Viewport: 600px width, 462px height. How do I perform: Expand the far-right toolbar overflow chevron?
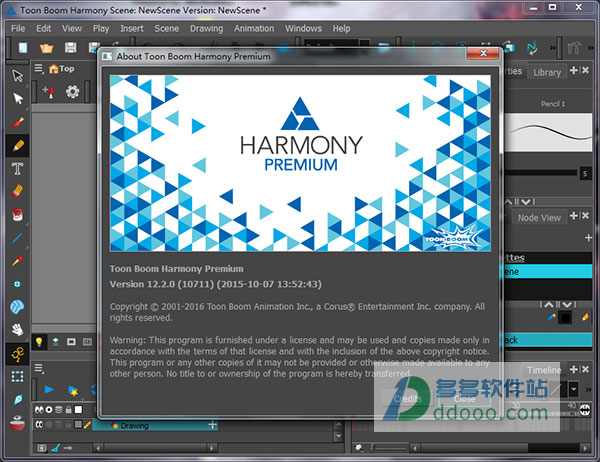590,48
